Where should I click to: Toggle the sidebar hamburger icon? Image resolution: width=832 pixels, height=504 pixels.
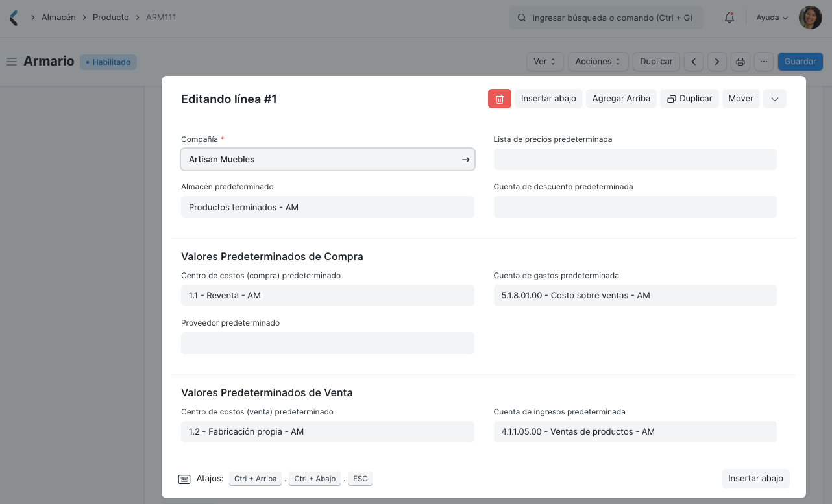click(x=12, y=62)
